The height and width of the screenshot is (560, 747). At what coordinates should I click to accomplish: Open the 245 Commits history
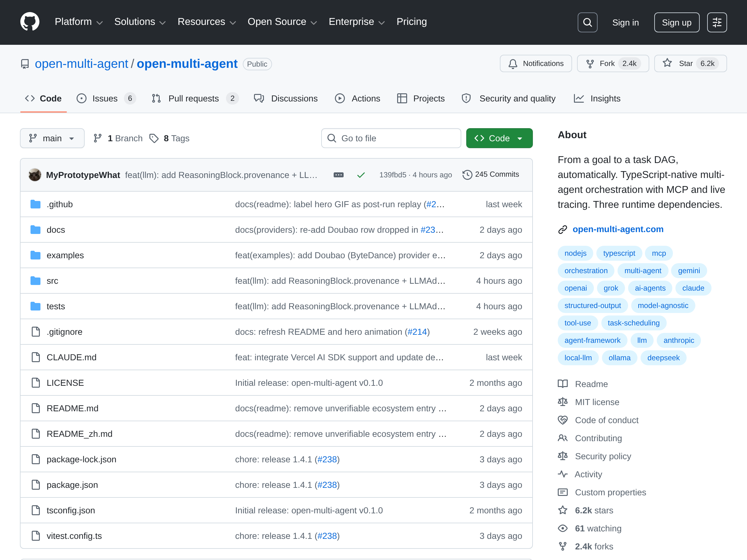[491, 175]
